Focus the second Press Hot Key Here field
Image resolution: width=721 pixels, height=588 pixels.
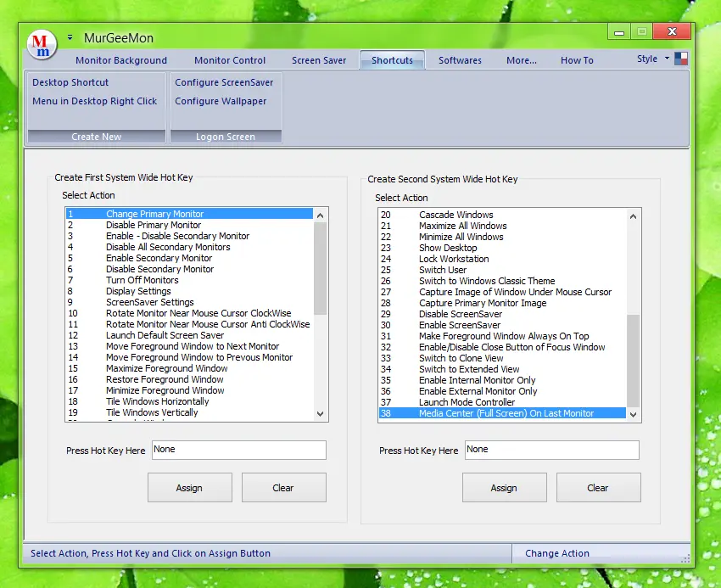point(552,450)
